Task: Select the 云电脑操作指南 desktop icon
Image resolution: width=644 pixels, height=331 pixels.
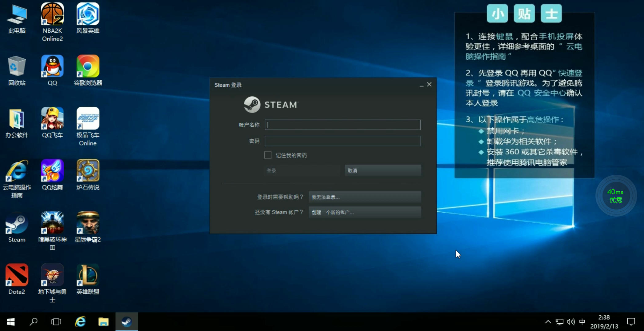Action: coord(17,179)
